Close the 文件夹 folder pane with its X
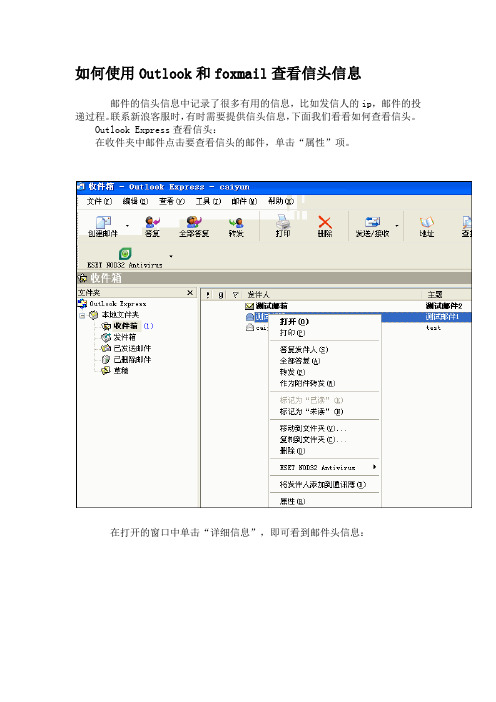496x702 pixels. pos(190,293)
